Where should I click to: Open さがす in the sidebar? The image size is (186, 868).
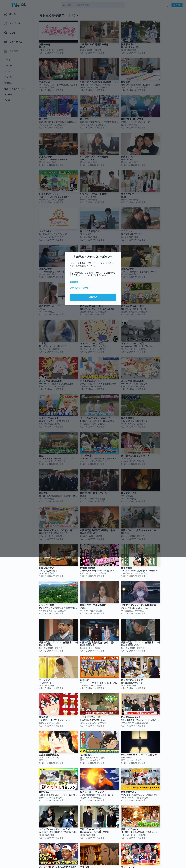tap(12, 33)
